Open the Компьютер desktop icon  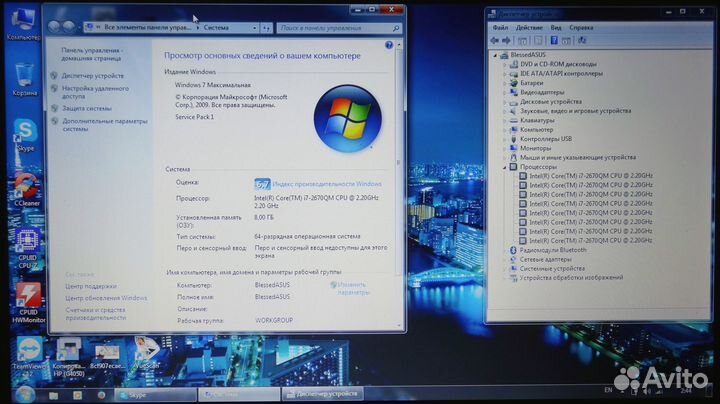(23, 23)
